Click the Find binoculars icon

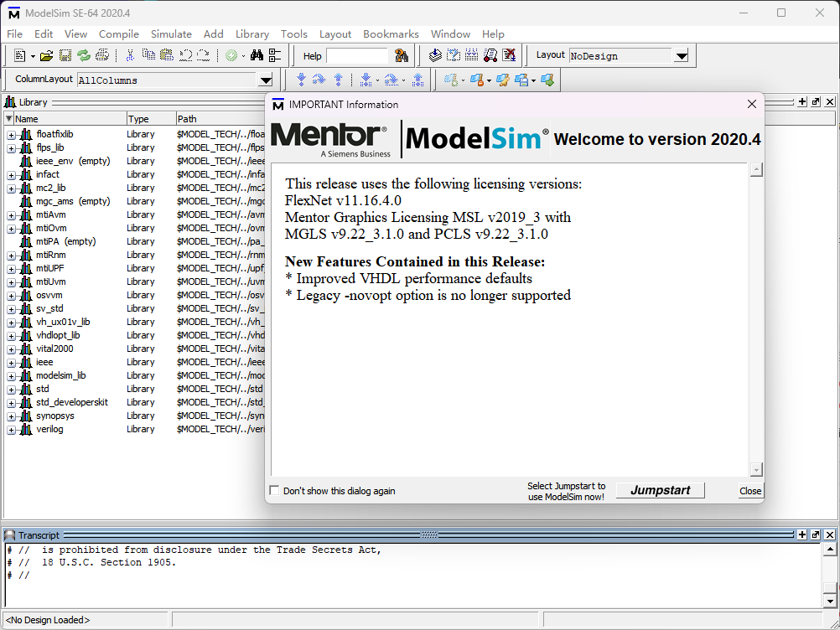coord(257,56)
